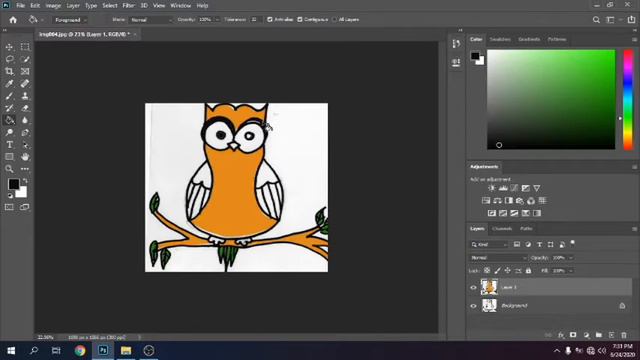Create a new group folder icon
The width and height of the screenshot is (640, 360).
[x=599, y=335]
